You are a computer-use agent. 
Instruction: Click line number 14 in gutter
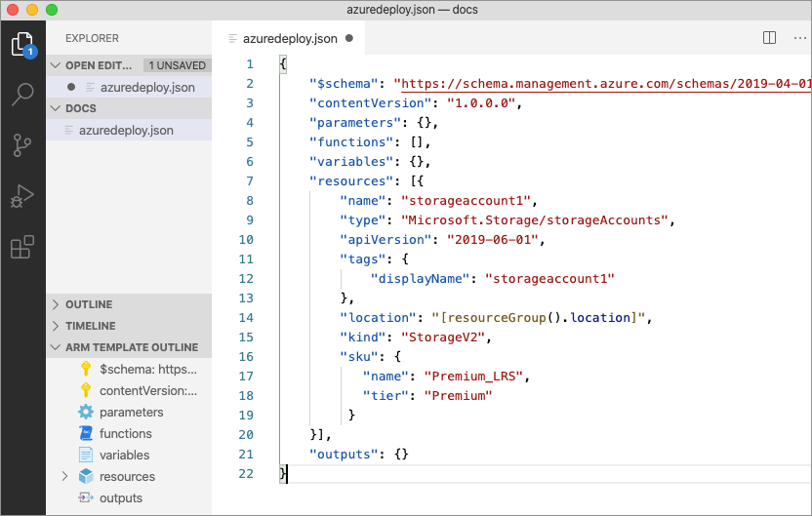(x=244, y=317)
